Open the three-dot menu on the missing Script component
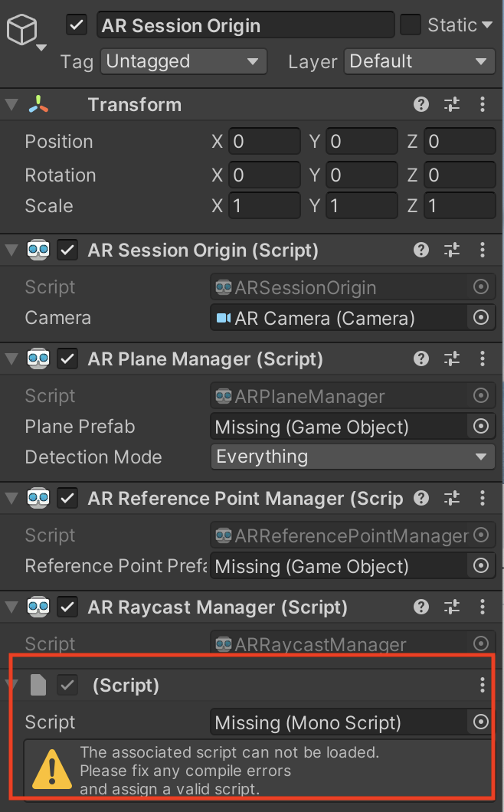 482,686
